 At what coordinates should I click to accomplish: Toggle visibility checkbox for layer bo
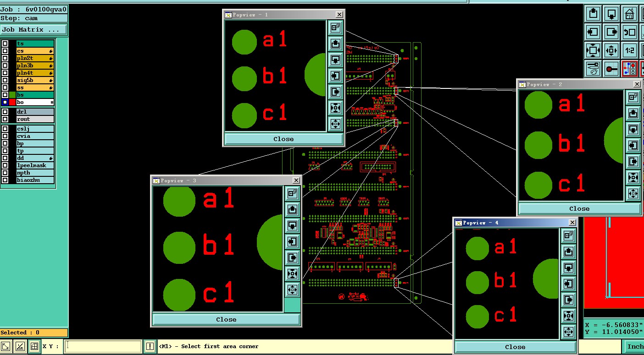tap(5, 102)
